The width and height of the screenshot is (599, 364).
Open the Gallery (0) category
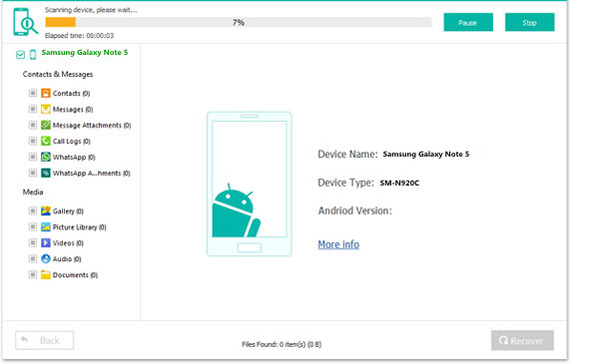click(x=68, y=211)
